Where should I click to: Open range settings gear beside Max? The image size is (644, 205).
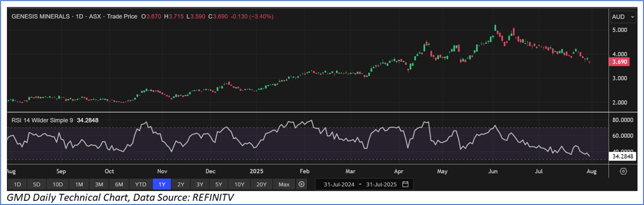pyautogui.click(x=301, y=185)
